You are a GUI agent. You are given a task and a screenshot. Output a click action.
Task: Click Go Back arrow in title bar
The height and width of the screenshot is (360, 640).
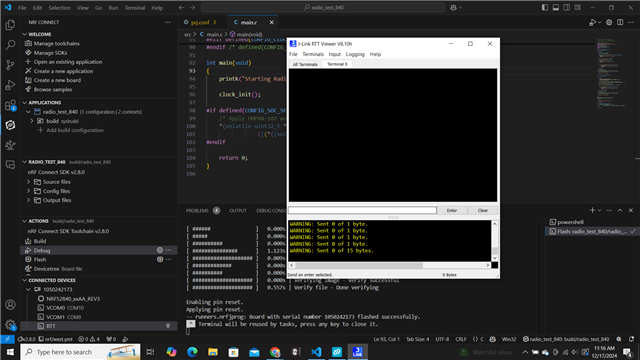pyautogui.click(x=181, y=7)
